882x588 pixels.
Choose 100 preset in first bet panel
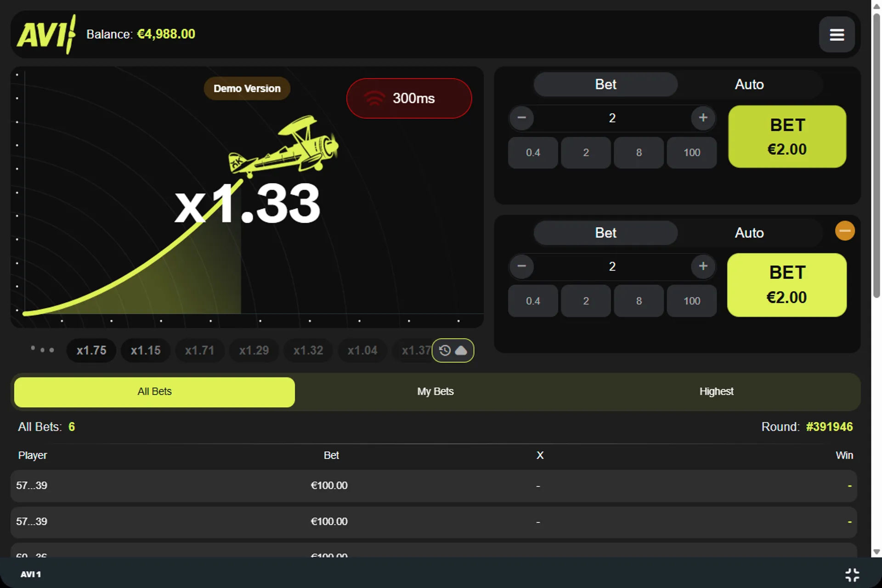(692, 153)
